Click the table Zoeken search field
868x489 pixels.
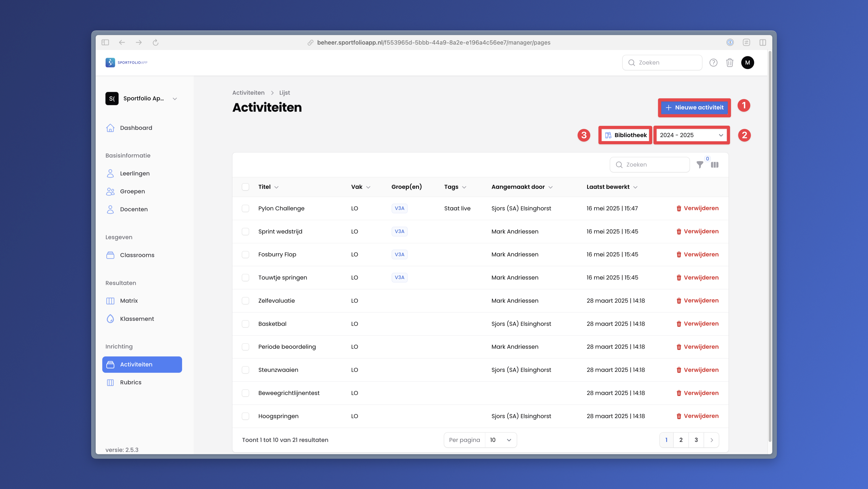(x=650, y=165)
